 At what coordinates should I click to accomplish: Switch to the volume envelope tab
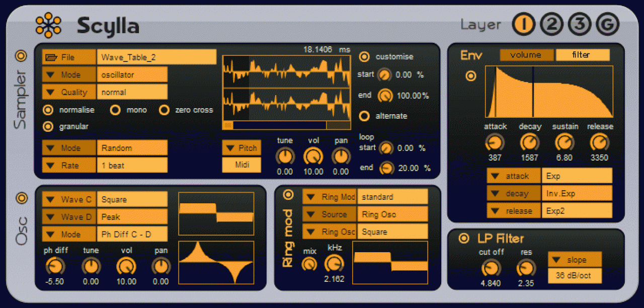[x=526, y=55]
